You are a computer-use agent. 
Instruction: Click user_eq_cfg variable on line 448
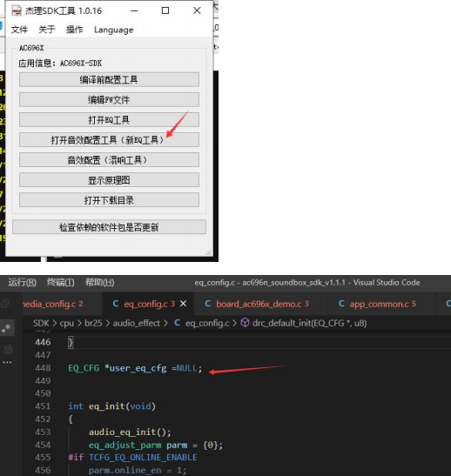click(138, 368)
